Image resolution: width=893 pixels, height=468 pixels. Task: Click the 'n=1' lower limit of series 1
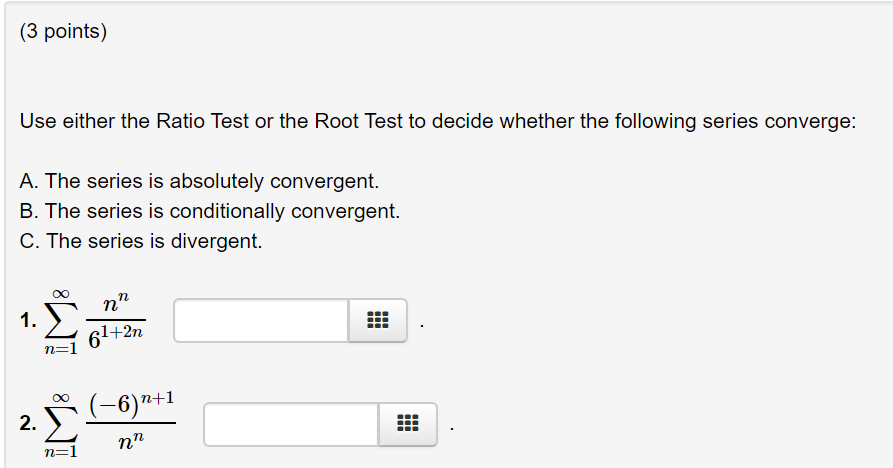(61, 349)
